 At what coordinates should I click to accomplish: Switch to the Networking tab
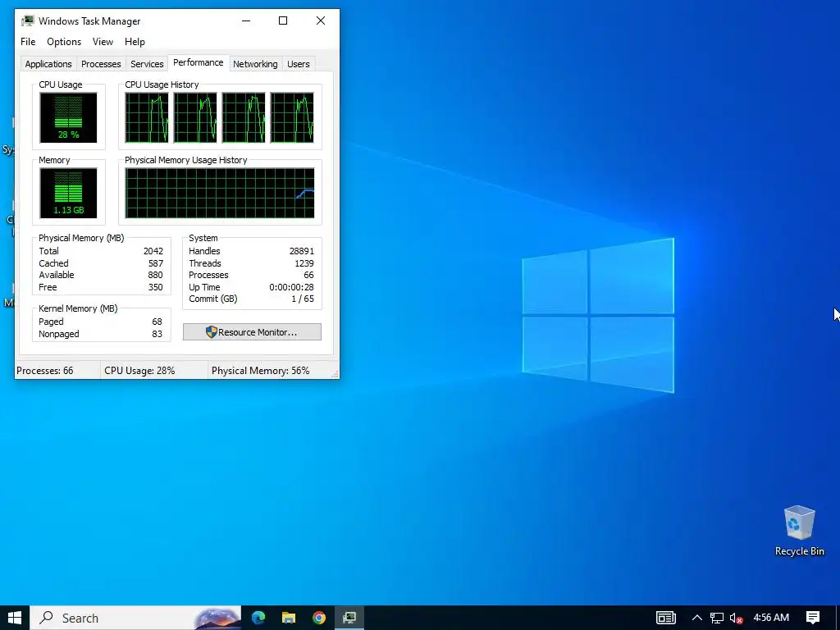click(x=255, y=64)
